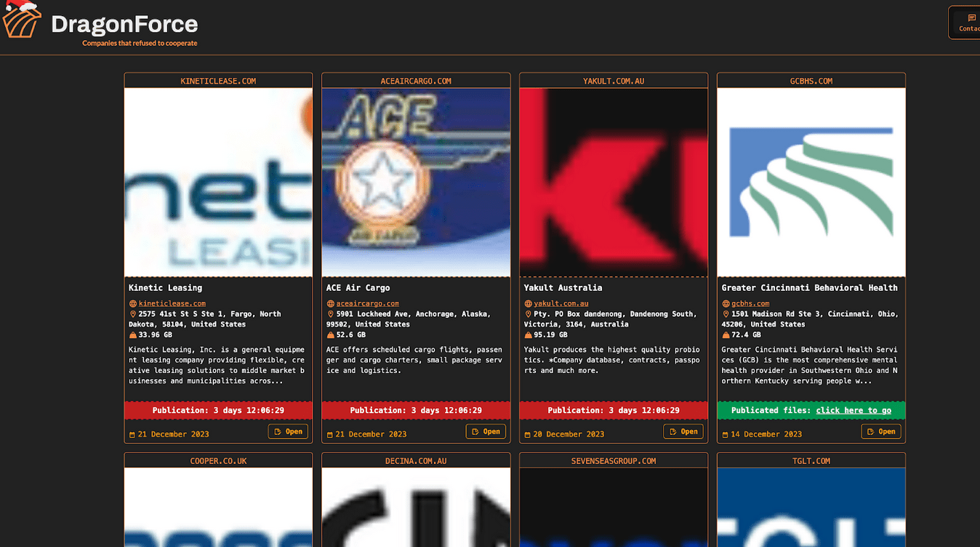
Task: Click the DragonForce dragon logo icon
Action: coord(20,20)
